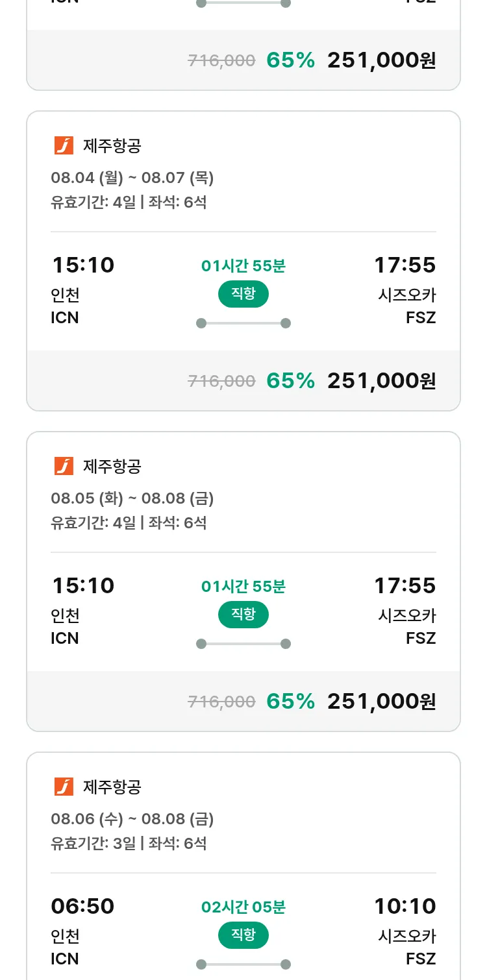Click 65% discount on 08.05 flight card
The image size is (487, 980).
[290, 702]
